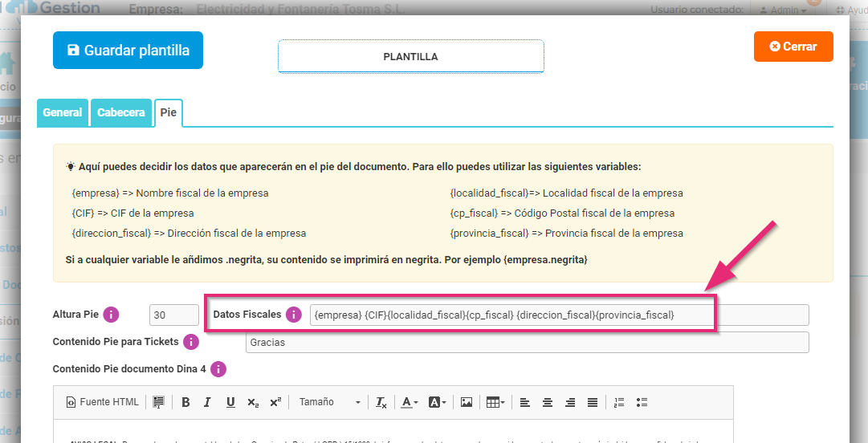Insert a numbered list
The image size is (868, 443).
[619, 402]
